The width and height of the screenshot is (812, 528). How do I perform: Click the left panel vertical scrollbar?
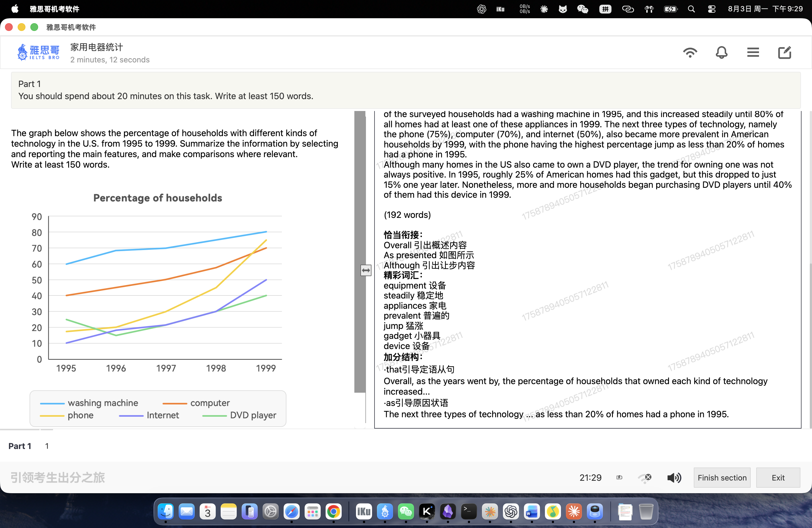(360, 252)
